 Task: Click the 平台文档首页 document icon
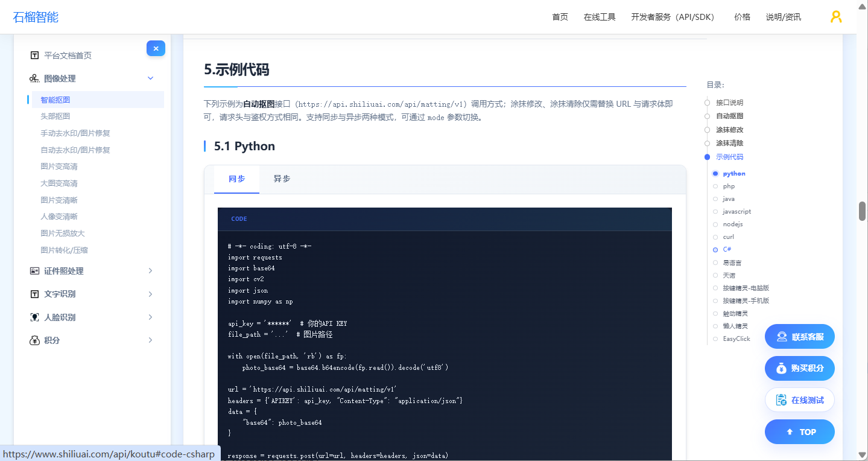(x=34, y=56)
